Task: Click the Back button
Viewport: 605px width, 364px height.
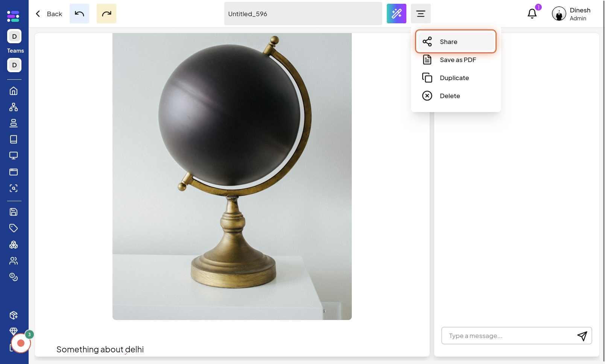Action: click(49, 14)
